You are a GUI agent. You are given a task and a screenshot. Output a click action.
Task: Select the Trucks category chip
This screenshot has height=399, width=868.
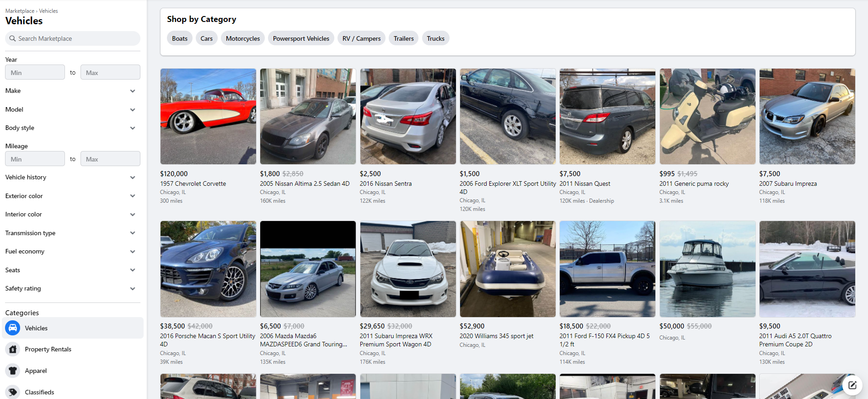click(436, 38)
